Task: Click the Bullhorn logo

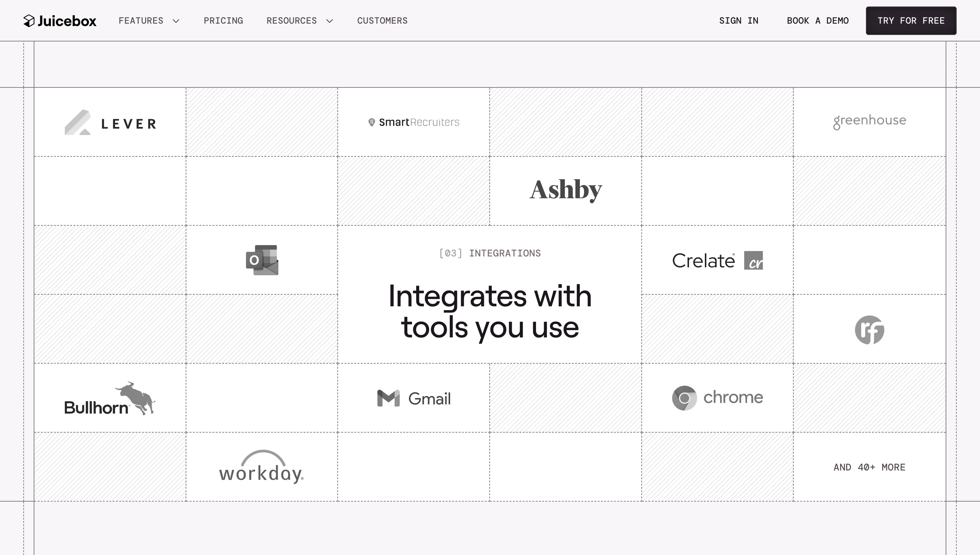Action: (x=110, y=398)
